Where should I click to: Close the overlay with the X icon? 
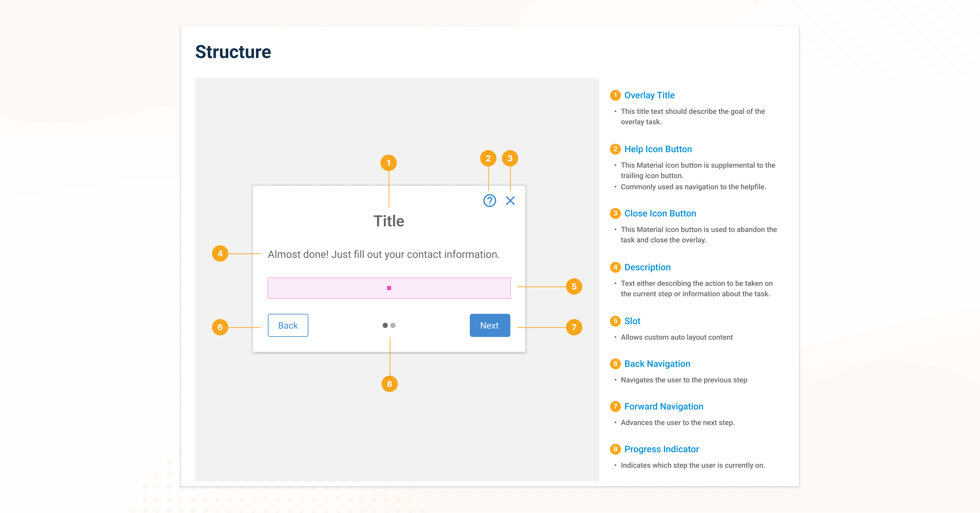point(510,200)
